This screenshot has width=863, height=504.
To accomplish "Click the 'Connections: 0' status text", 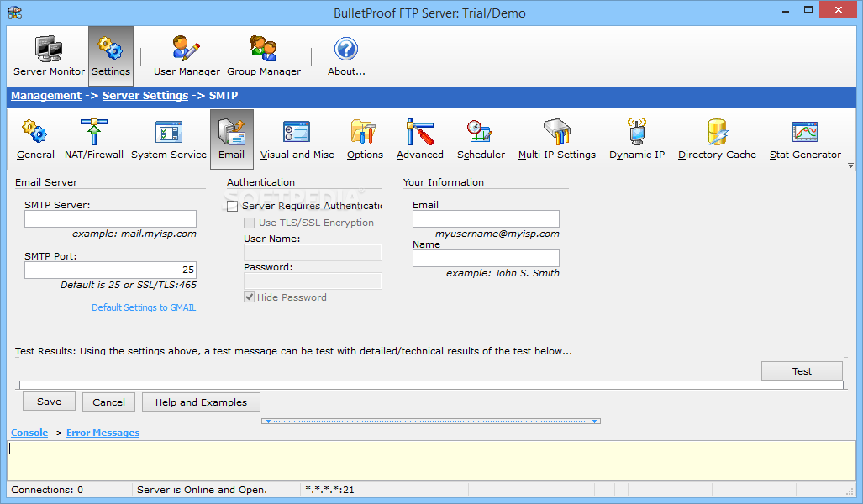I will (47, 490).
